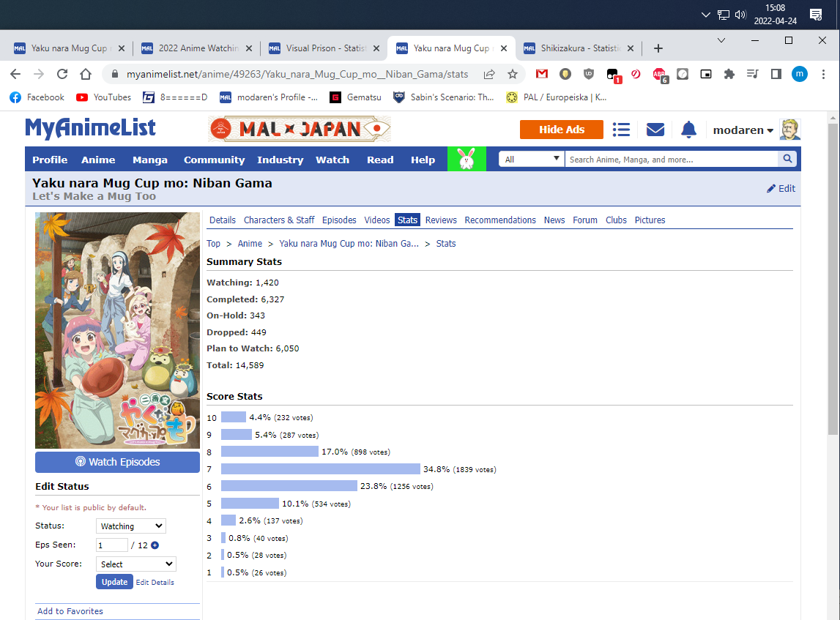
Task: Click the search magnifier button
Action: (x=787, y=159)
